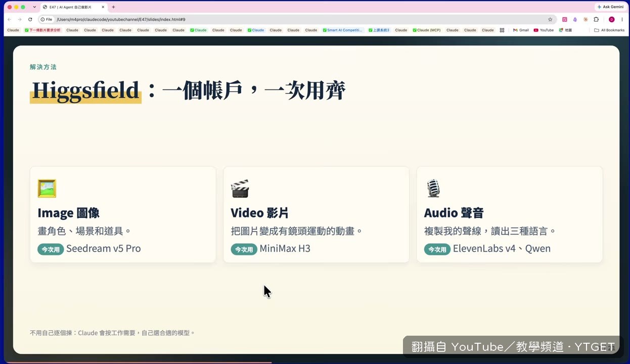The image size is (630, 364).
Task: Click the Audio 聲音 card heading
Action: click(x=454, y=213)
